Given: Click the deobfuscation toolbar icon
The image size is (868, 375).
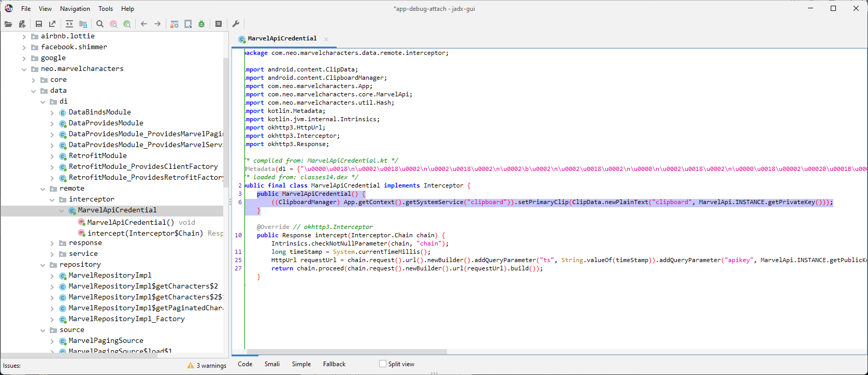Looking at the screenshot, I should [175, 24].
